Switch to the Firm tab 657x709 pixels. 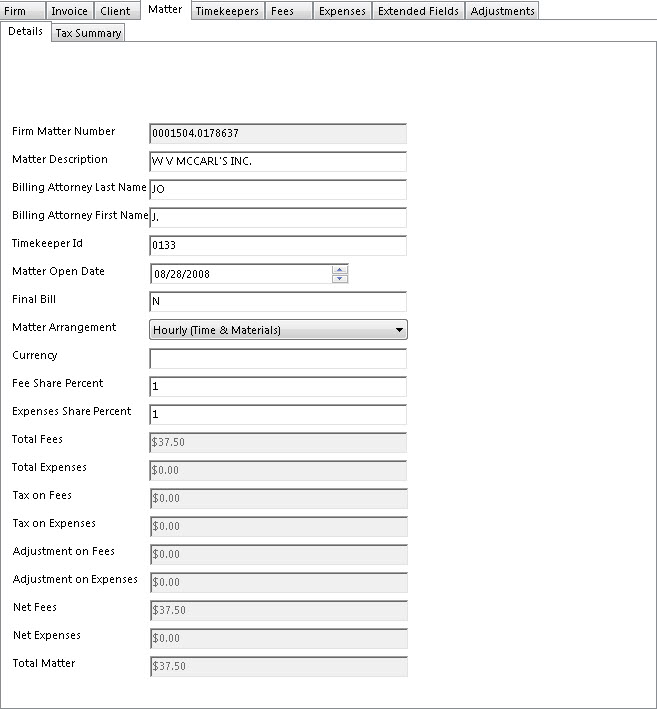(22, 10)
